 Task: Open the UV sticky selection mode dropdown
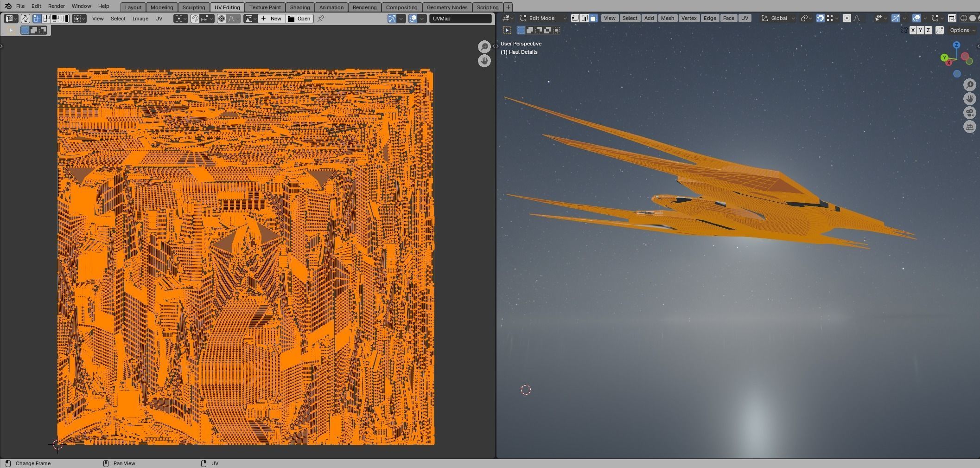coord(79,19)
